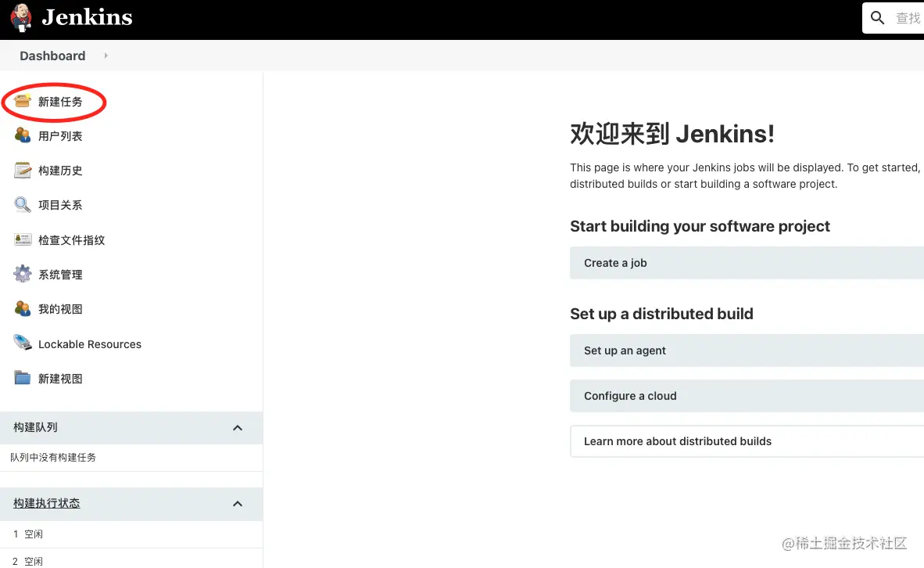Open the 新建任务 menu item

(60, 102)
